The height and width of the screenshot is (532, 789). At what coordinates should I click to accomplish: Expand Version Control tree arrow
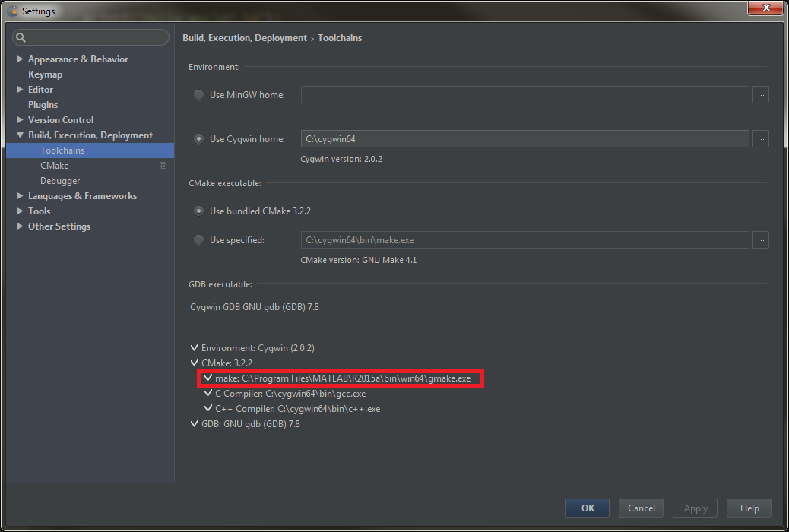20,120
